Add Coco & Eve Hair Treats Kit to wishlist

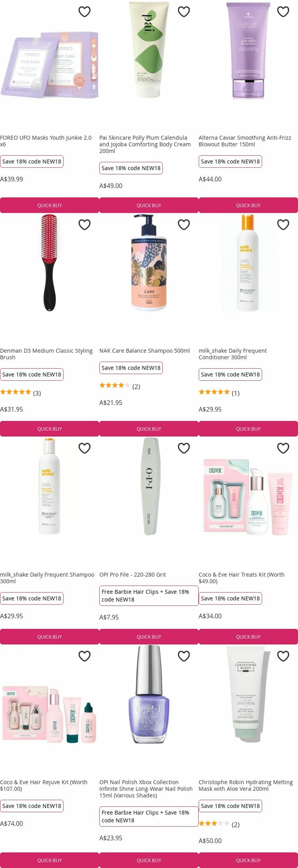[283, 448]
